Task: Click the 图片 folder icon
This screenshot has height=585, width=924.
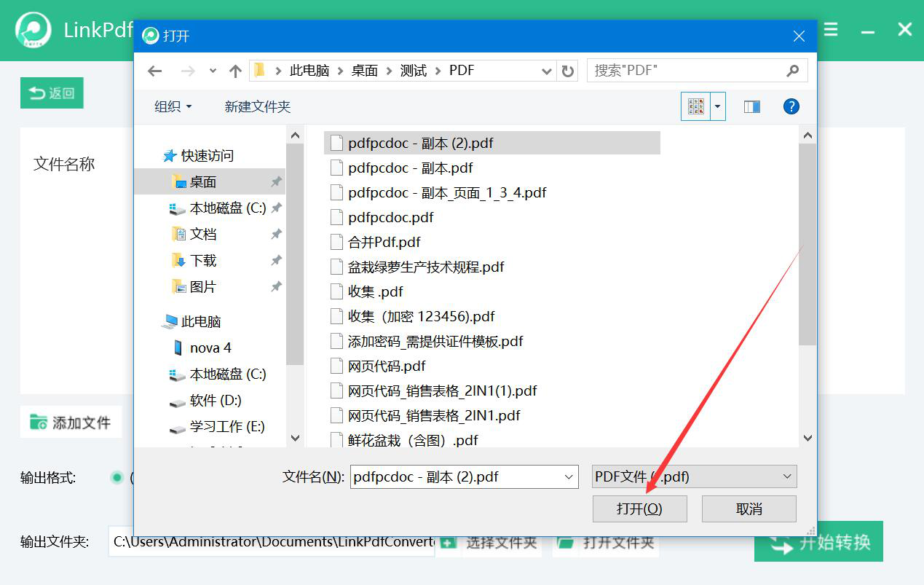Action: tap(178, 286)
